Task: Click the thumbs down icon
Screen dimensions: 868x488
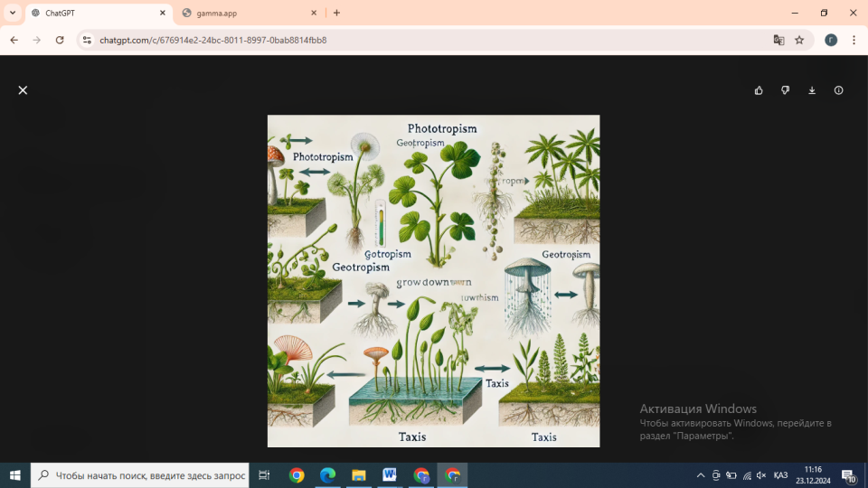Action: tap(785, 90)
